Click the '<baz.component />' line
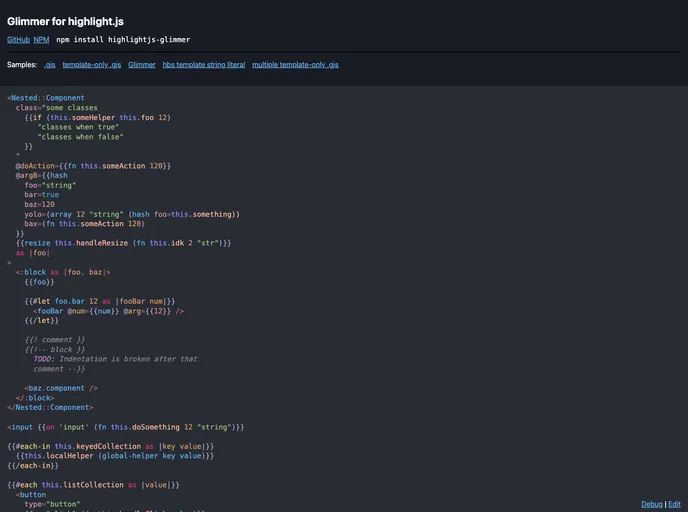The height and width of the screenshot is (512, 688). point(61,388)
